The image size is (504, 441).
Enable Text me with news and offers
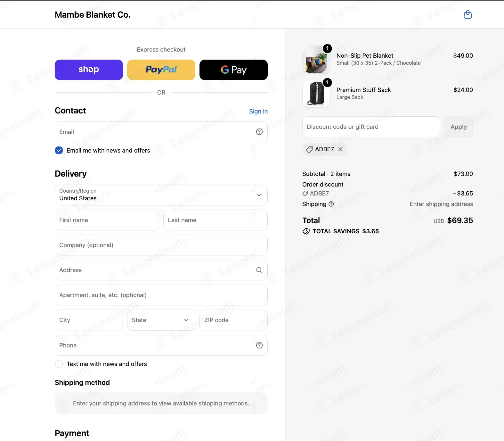coord(59,364)
